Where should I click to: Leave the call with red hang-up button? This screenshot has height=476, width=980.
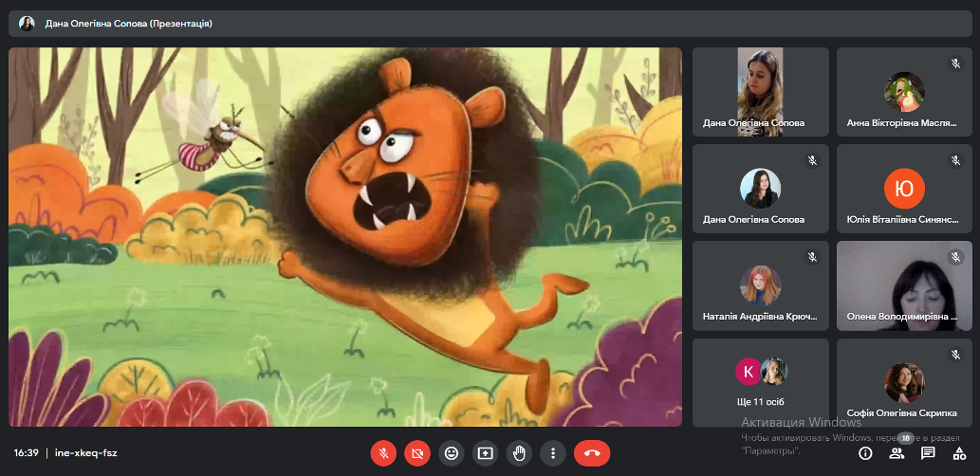click(592, 453)
